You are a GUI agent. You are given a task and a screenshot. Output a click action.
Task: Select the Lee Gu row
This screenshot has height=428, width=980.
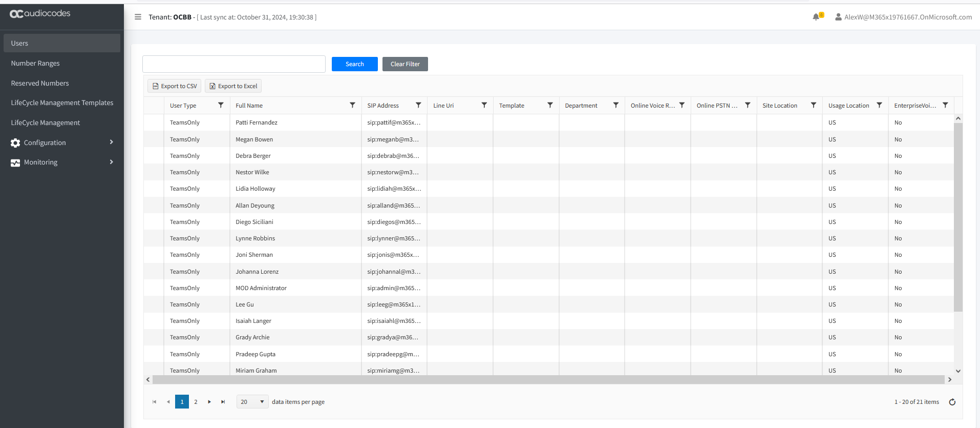tap(548, 304)
